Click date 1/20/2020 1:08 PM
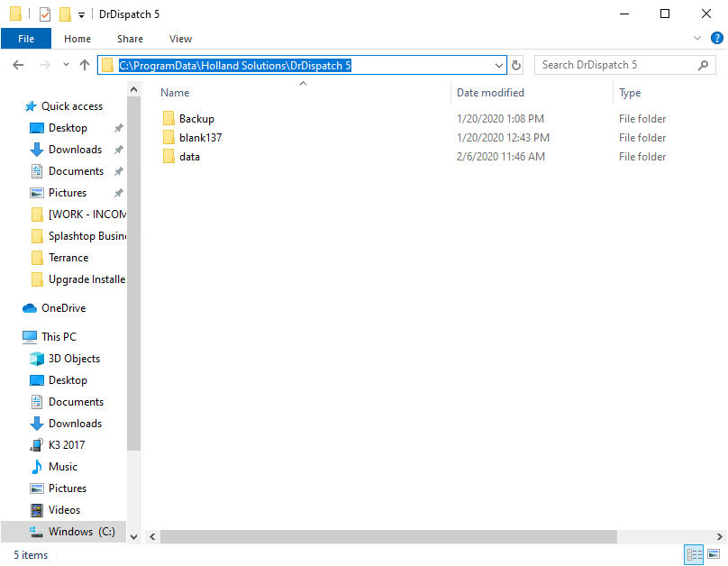Viewport: 728px width, 566px height. tap(500, 119)
